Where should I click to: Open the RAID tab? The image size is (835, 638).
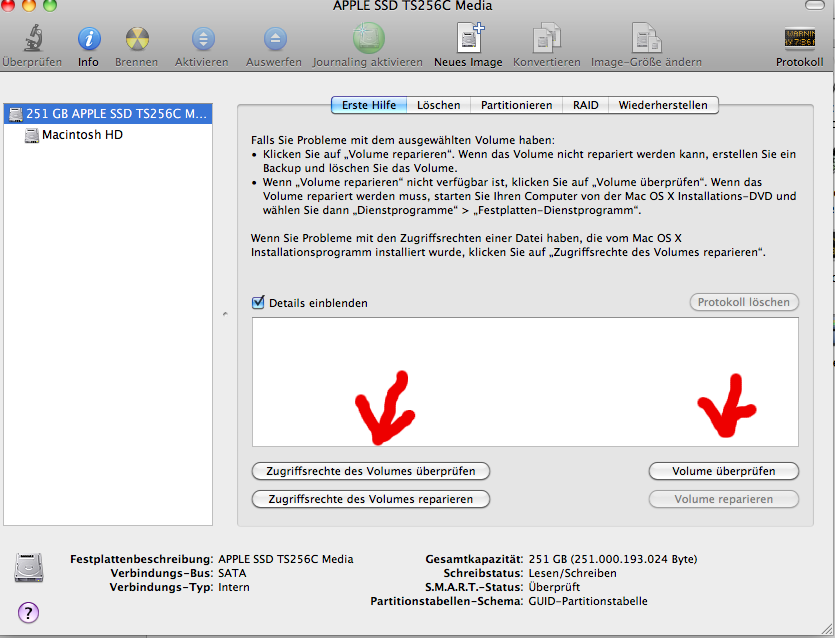pyautogui.click(x=585, y=105)
